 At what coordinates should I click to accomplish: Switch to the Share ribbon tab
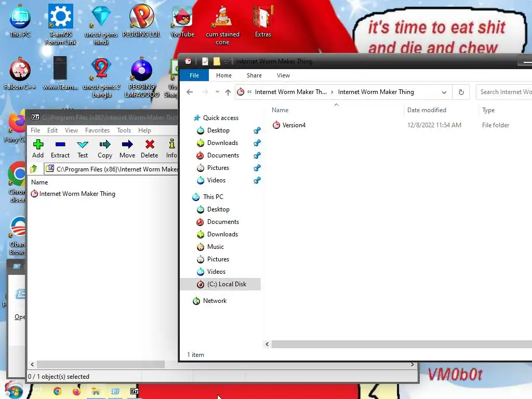point(254,75)
